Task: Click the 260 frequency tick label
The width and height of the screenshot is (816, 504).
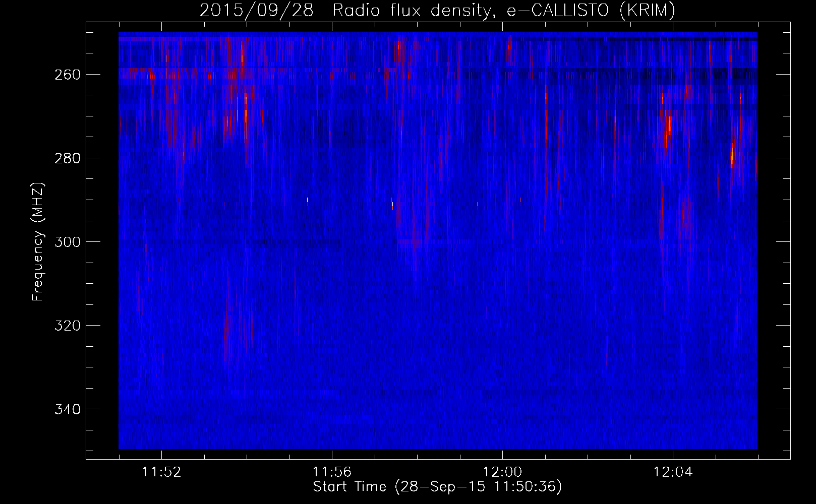Action: coord(67,75)
